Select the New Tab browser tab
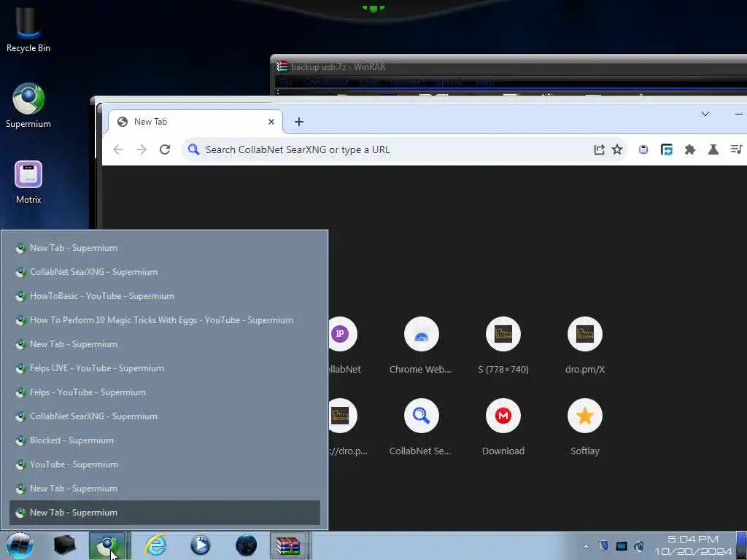Screen dimensions: 747x560 point(196,122)
